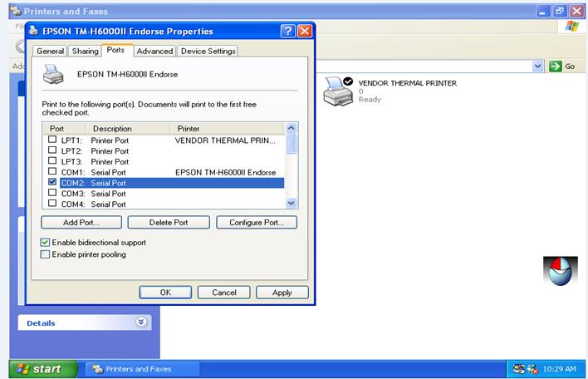Select the 'LPT3:' row text
Screen dimensions: 588x379
(95, 162)
